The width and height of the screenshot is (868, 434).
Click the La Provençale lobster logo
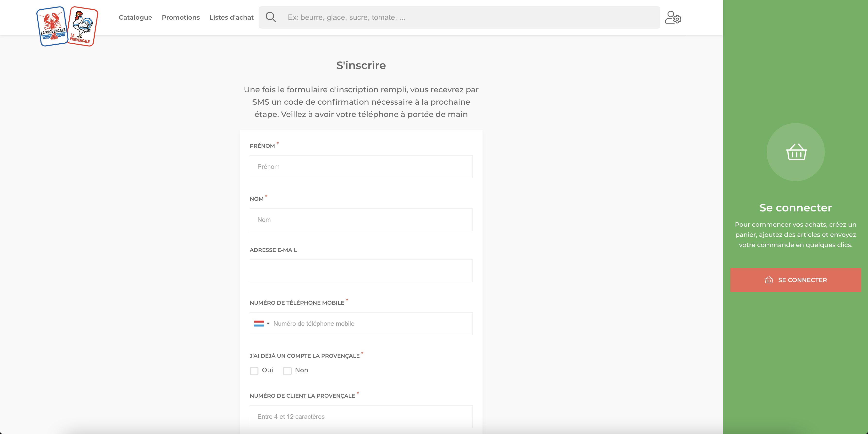click(52, 26)
